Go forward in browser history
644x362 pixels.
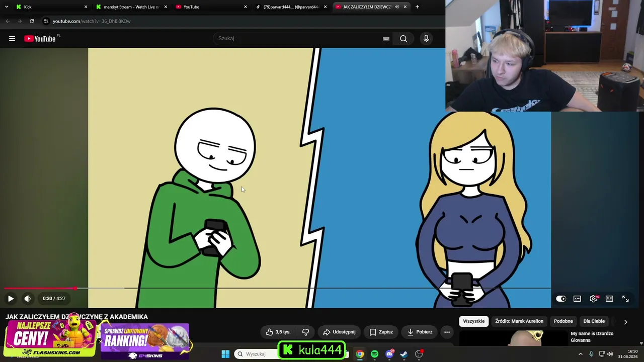pyautogui.click(x=20, y=21)
